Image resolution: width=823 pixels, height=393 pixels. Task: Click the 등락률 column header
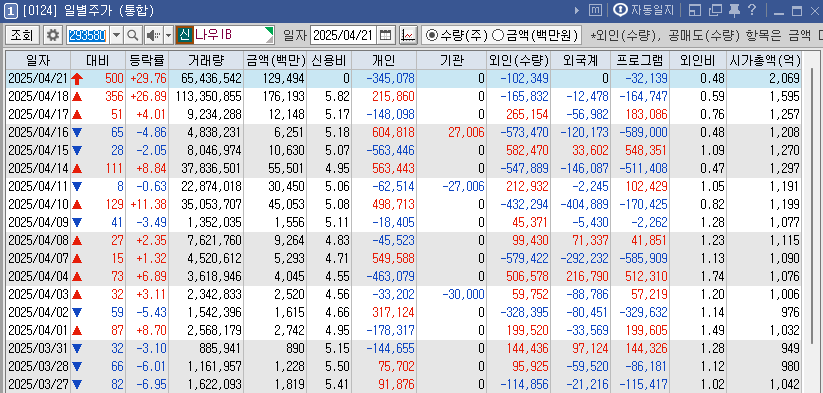click(x=146, y=60)
